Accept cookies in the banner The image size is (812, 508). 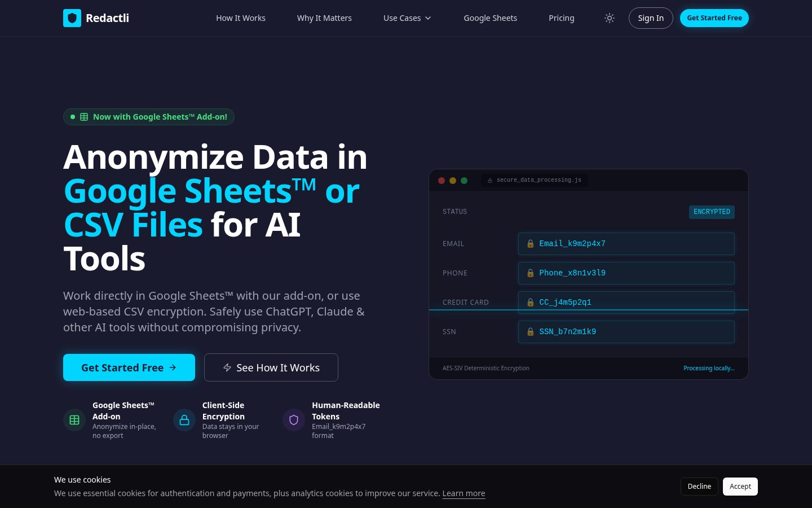coord(740,487)
